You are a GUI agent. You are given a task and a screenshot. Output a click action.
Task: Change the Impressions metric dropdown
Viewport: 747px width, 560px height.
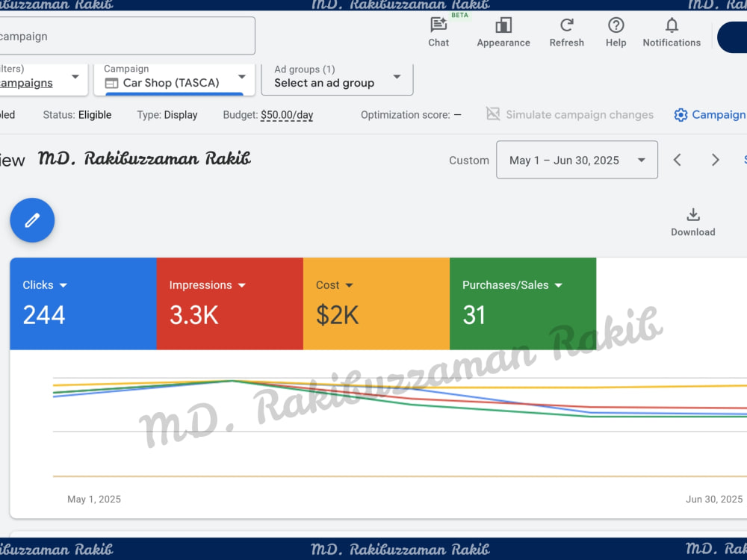click(x=207, y=285)
